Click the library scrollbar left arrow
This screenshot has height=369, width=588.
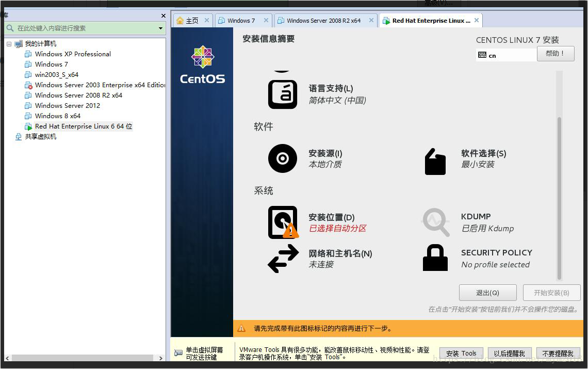pyautogui.click(x=7, y=358)
